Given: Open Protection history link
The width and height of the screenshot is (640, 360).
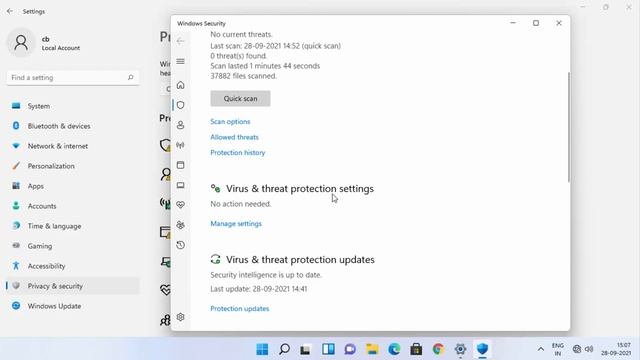Looking at the screenshot, I should (238, 153).
